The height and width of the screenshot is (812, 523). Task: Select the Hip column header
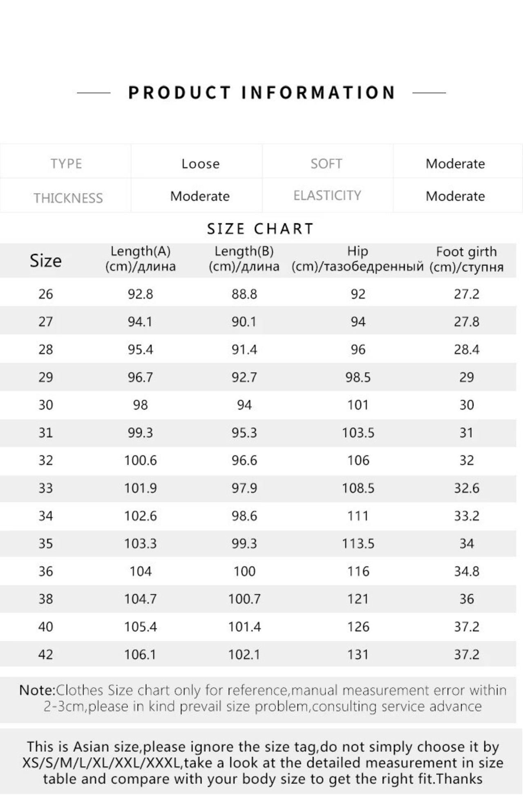pos(358,259)
